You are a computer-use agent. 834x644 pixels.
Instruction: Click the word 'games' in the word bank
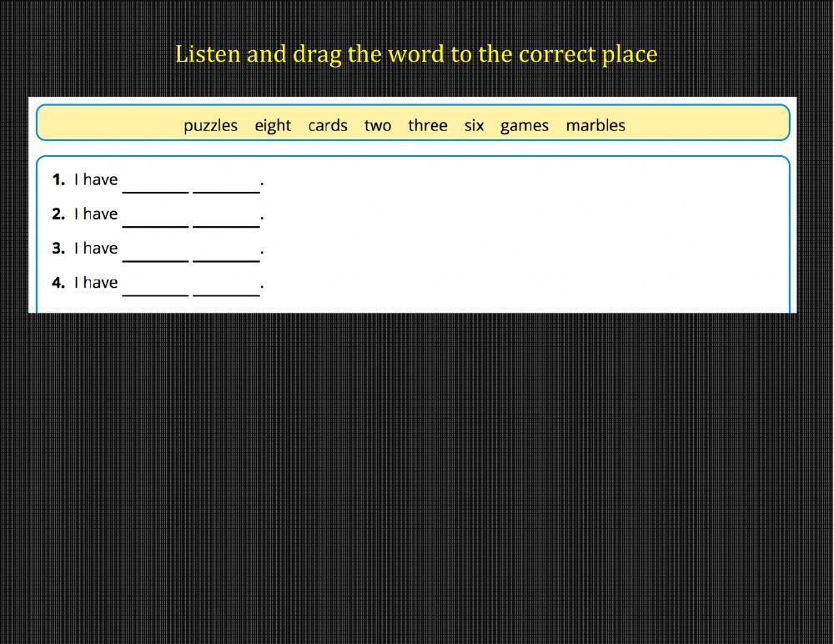point(525,125)
